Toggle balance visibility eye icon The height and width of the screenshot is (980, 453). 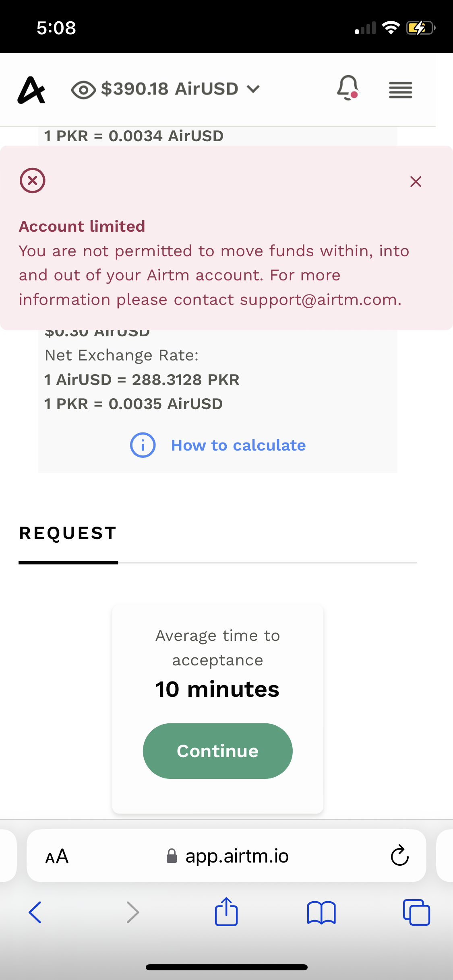tap(83, 90)
